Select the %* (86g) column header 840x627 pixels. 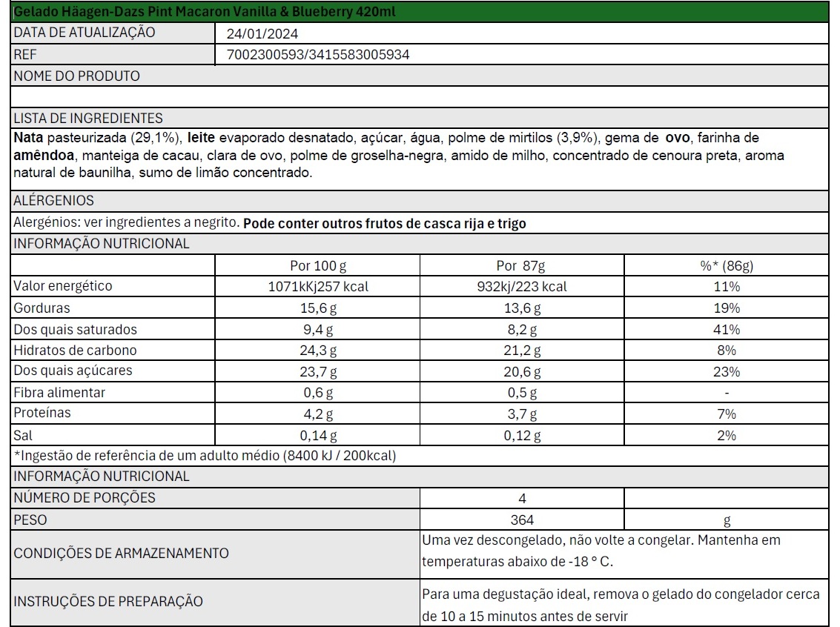727,265
